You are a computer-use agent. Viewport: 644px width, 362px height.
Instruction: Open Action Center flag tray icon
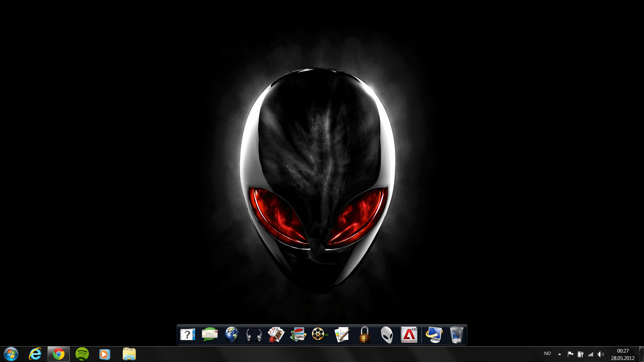570,354
